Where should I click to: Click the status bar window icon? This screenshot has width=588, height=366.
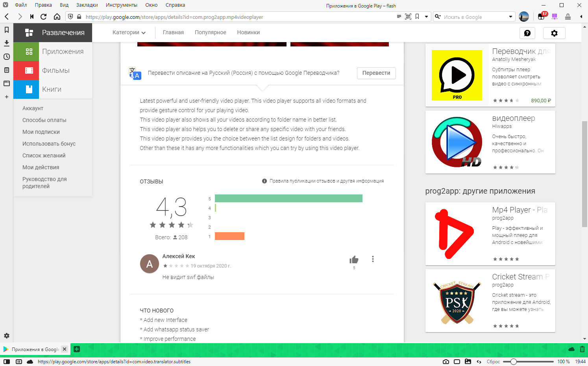[x=457, y=361]
